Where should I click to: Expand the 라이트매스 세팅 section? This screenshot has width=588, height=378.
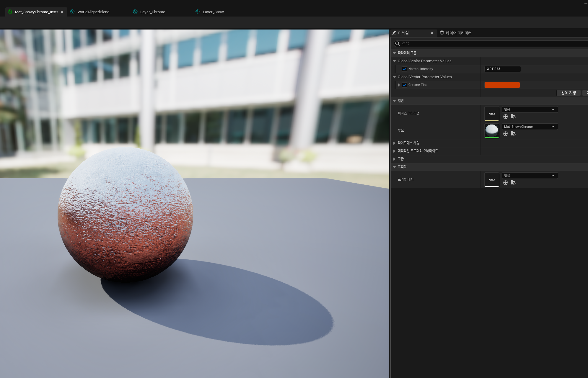point(394,143)
